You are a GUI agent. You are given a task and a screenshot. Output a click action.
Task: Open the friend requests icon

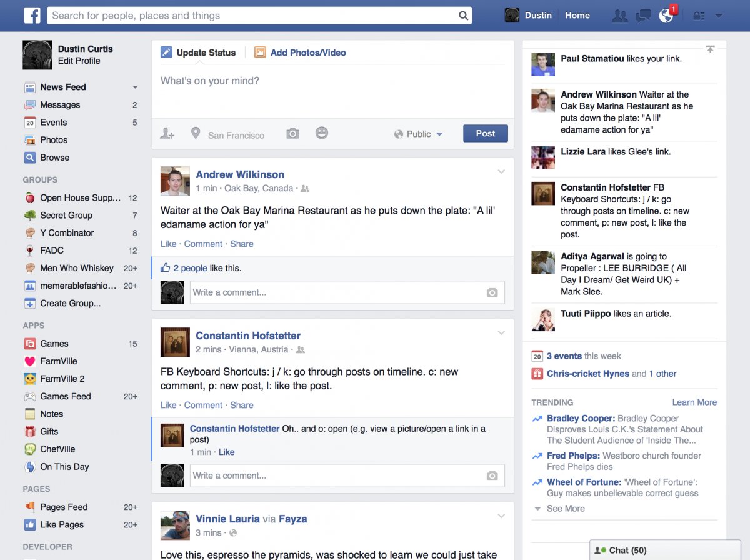pyautogui.click(x=619, y=16)
